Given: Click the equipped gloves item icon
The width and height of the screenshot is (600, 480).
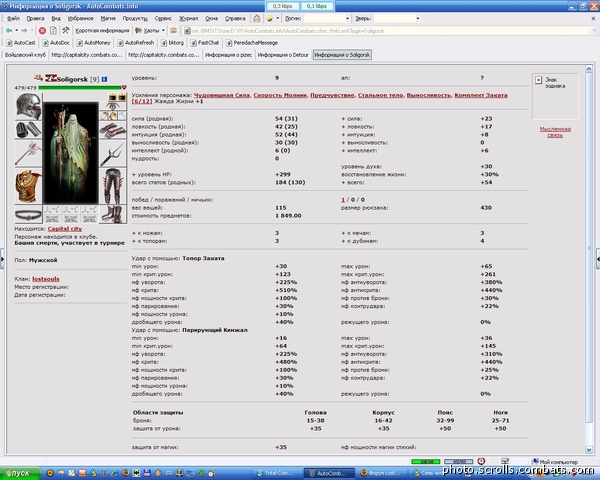Looking at the screenshot, I should coord(113,131).
